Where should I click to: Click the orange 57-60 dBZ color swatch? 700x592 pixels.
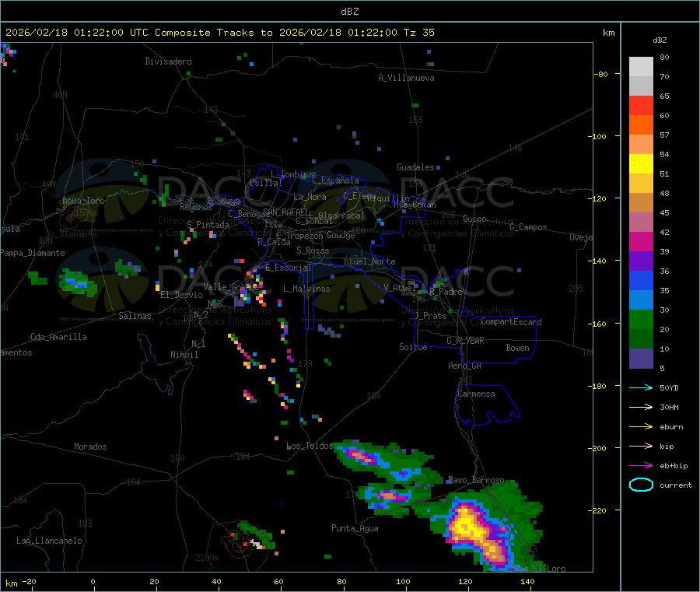pos(641,125)
